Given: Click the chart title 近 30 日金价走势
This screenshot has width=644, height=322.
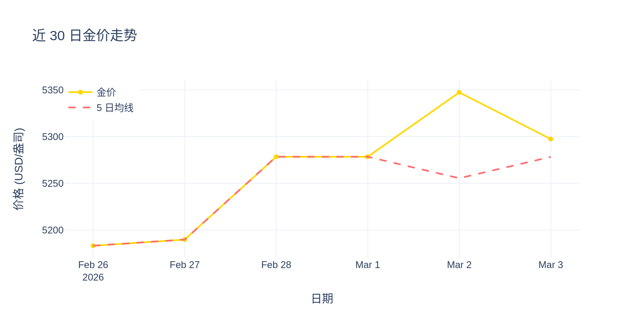Looking at the screenshot, I should click(85, 35).
